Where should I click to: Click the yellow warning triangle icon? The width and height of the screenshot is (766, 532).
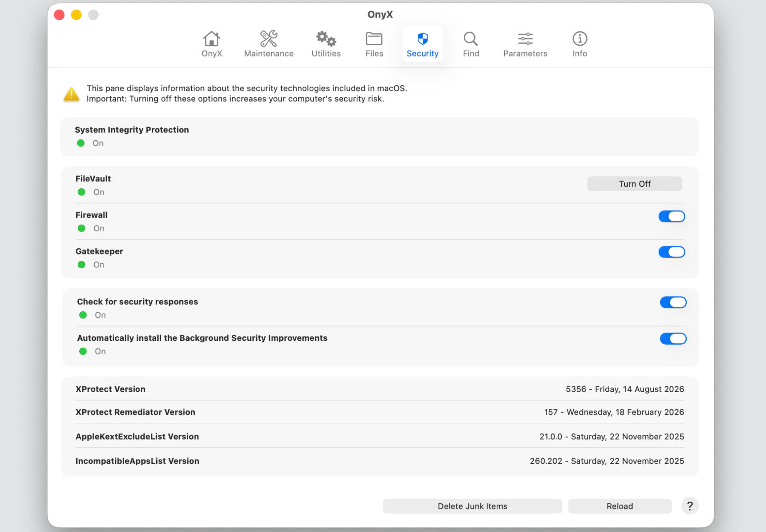pyautogui.click(x=71, y=94)
